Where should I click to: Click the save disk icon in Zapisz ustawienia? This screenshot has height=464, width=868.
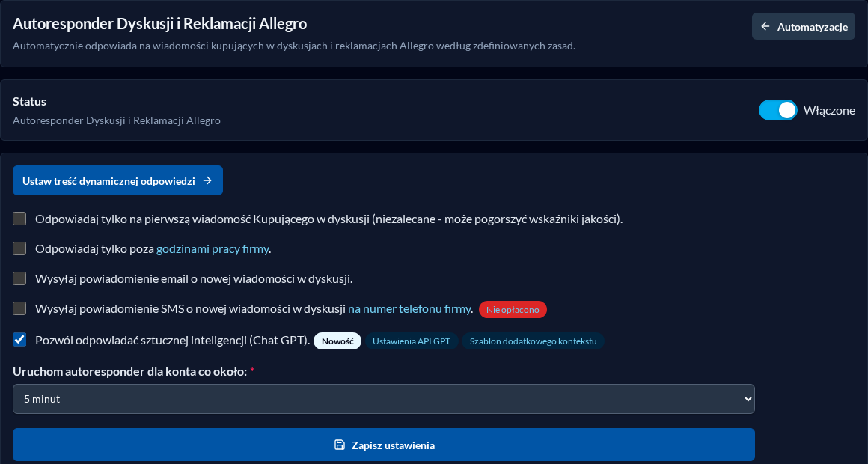coord(340,445)
